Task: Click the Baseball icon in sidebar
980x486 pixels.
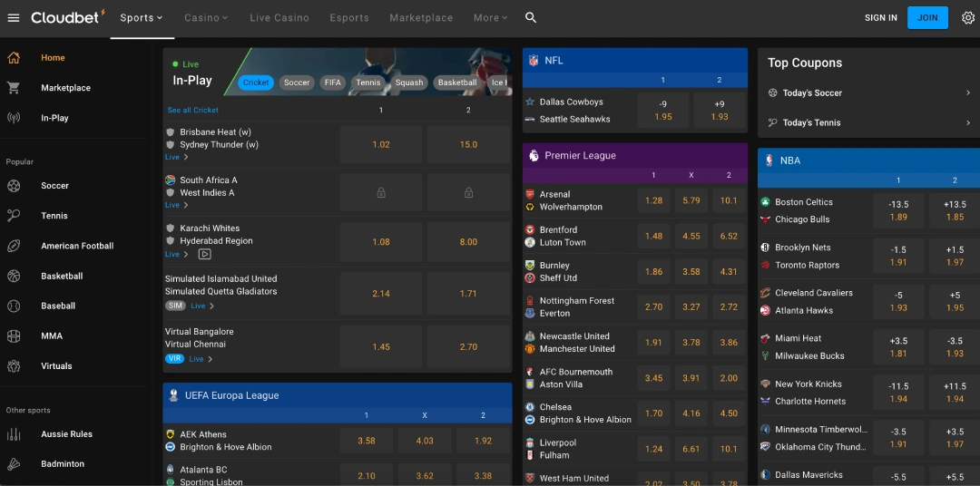Action: click(x=13, y=306)
